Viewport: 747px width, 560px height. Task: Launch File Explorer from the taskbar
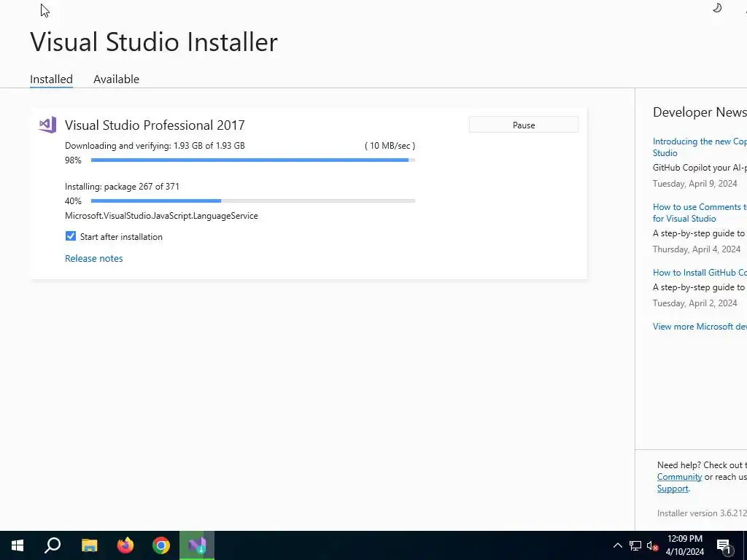(x=89, y=545)
